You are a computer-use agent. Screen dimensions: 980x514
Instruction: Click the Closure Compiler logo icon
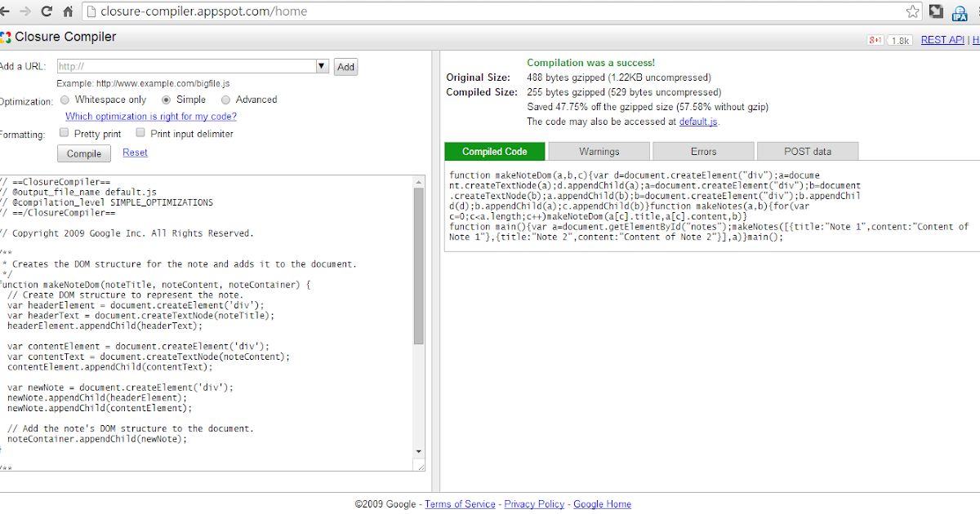7,37
